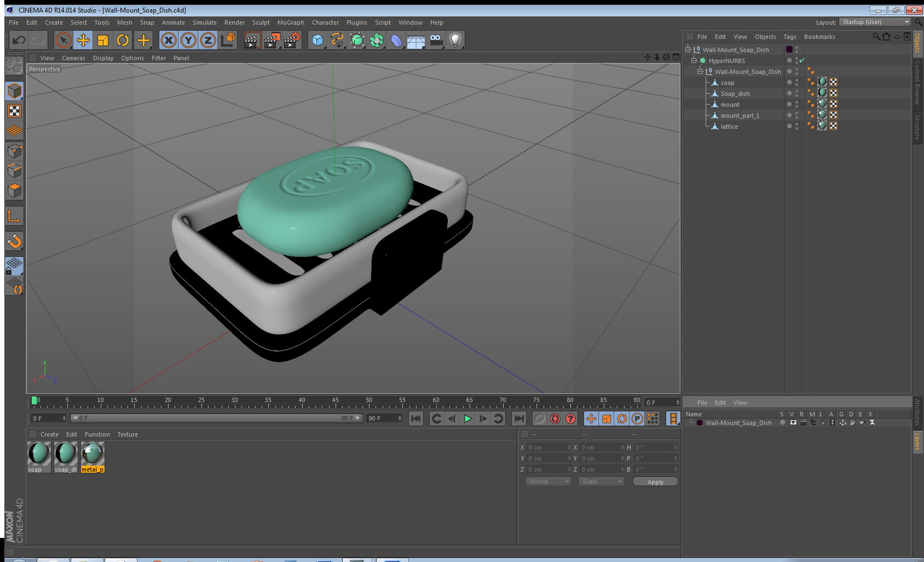Click frame 45 on the timeline ruler

335,400
